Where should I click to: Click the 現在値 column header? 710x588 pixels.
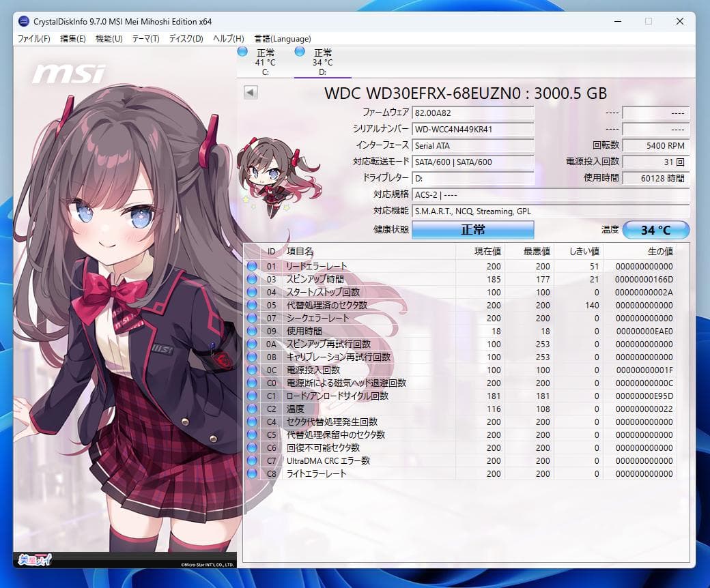(480, 252)
